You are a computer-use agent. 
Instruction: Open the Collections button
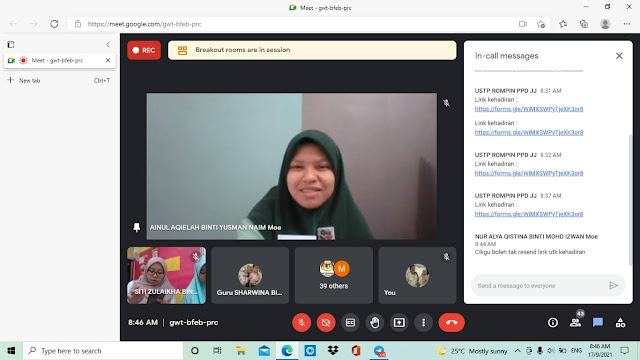[x=584, y=24]
